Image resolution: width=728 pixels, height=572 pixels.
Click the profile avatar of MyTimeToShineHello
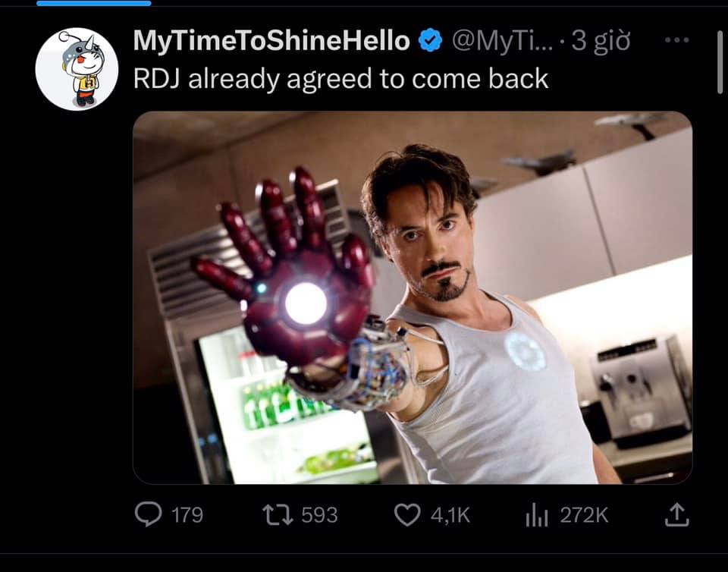coord(79,67)
